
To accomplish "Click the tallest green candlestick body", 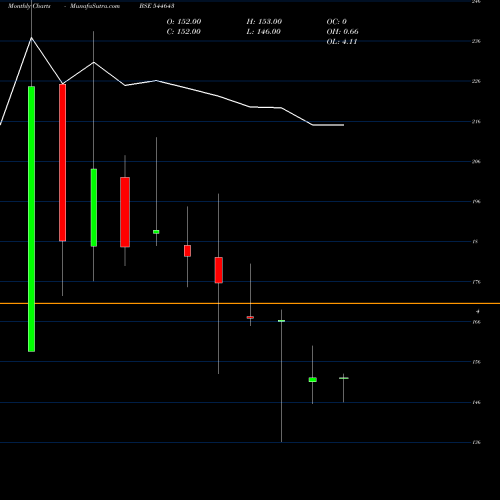I will [31, 219].
